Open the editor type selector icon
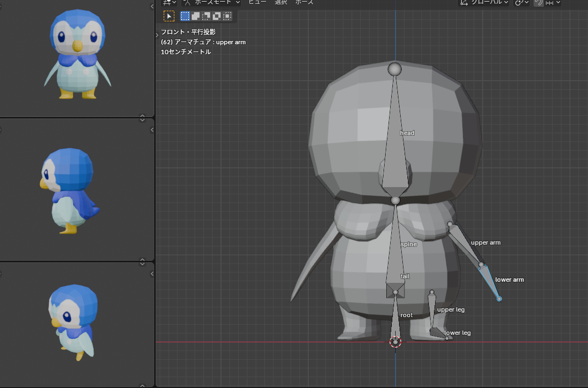This screenshot has height=388, width=588. 166,2
